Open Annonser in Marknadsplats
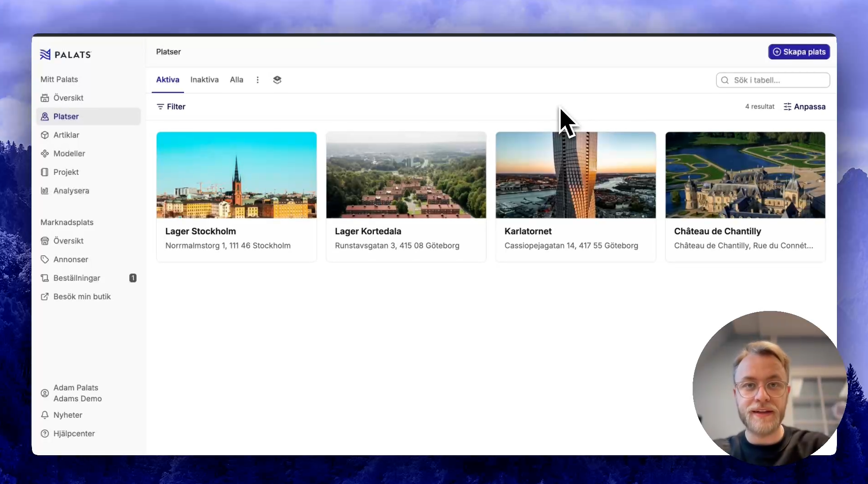Viewport: 868px width, 484px height. 70,259
